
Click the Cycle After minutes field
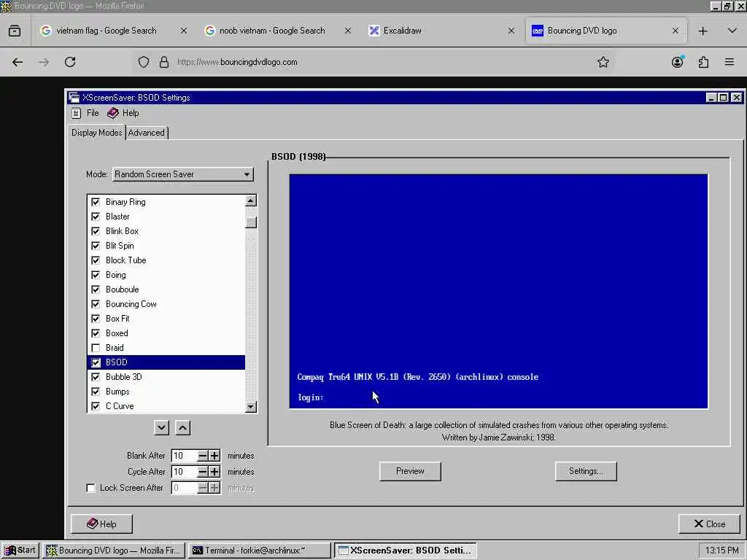coord(184,472)
